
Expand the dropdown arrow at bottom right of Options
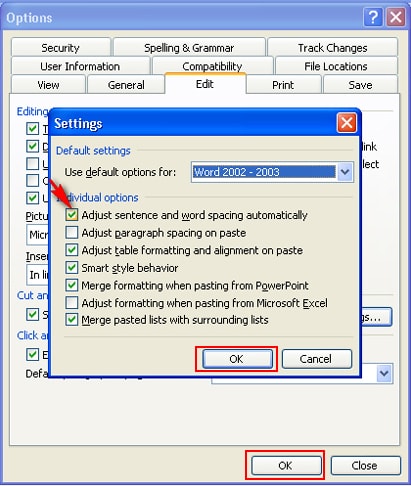point(384,373)
